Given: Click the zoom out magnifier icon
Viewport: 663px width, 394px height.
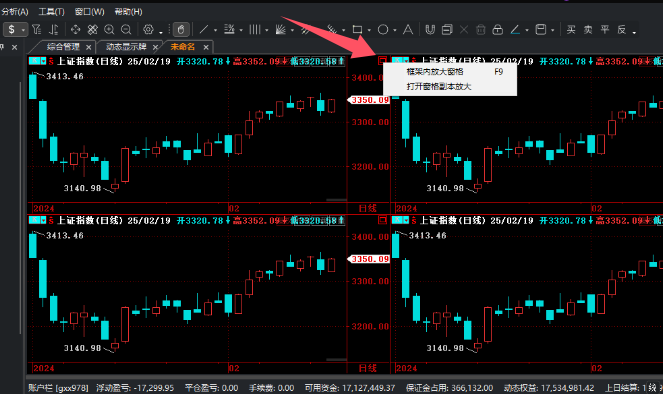Looking at the screenshot, I should (126, 30).
